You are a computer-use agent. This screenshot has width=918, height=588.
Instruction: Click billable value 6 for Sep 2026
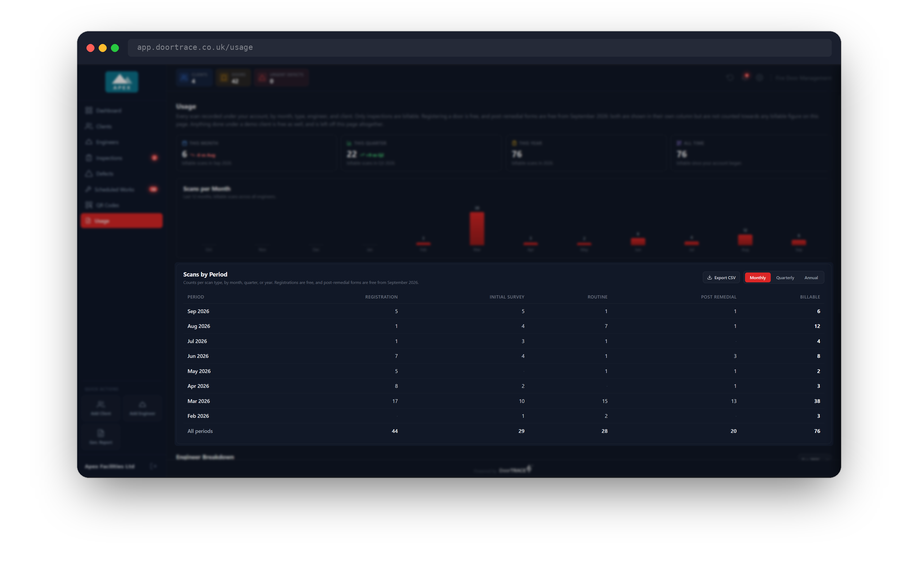coord(818,311)
